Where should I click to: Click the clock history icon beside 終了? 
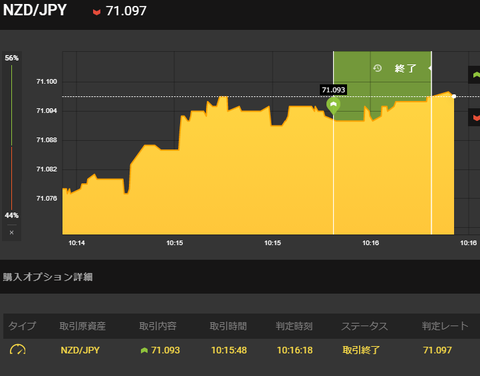[377, 68]
